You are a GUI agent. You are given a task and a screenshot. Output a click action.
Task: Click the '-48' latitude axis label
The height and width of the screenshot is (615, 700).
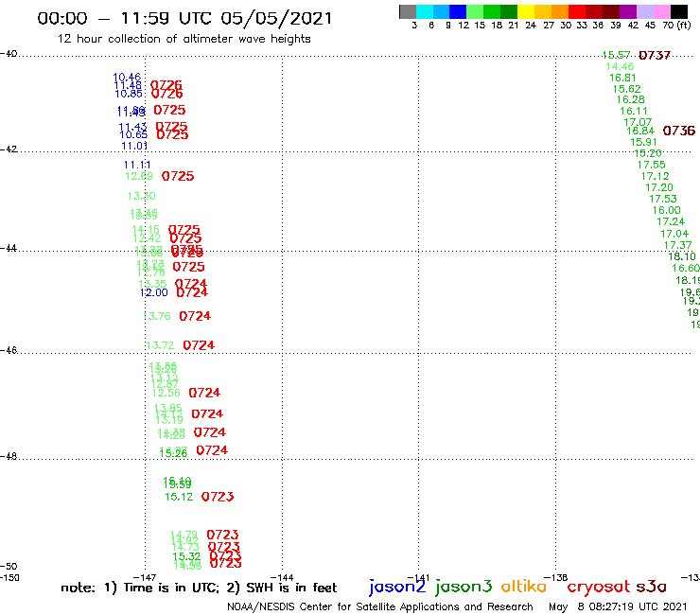tap(9, 456)
